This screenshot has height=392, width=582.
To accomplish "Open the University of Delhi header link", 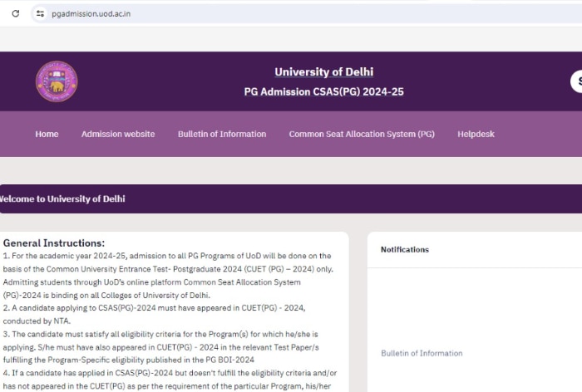I will click(x=323, y=72).
